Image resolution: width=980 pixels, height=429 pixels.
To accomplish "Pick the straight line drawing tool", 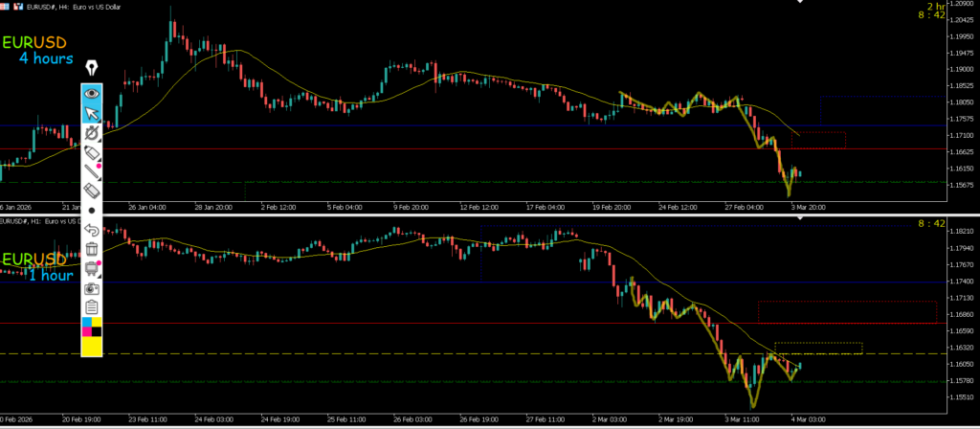I will pyautogui.click(x=92, y=172).
